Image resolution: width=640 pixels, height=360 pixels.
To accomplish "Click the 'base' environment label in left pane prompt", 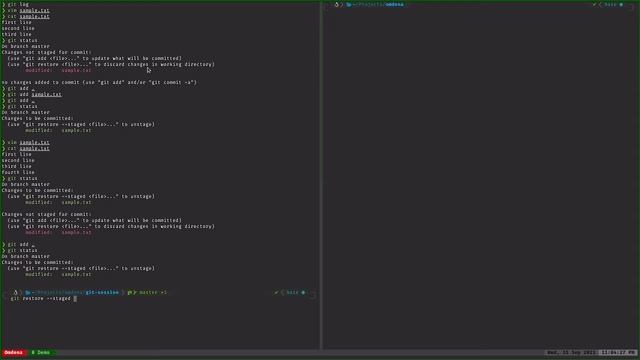I will pos(292,292).
